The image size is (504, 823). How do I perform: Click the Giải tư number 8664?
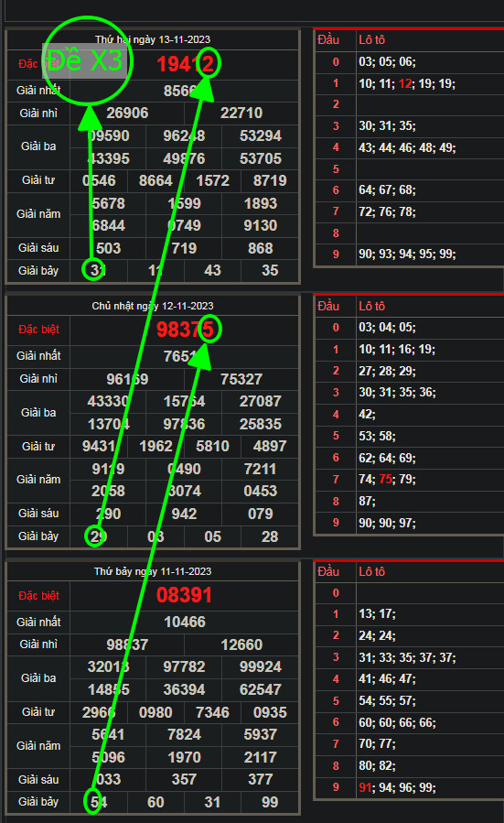click(x=155, y=180)
